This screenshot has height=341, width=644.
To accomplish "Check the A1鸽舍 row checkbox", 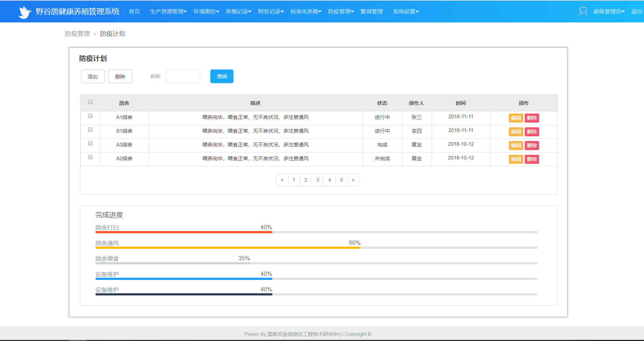I will pos(90,116).
